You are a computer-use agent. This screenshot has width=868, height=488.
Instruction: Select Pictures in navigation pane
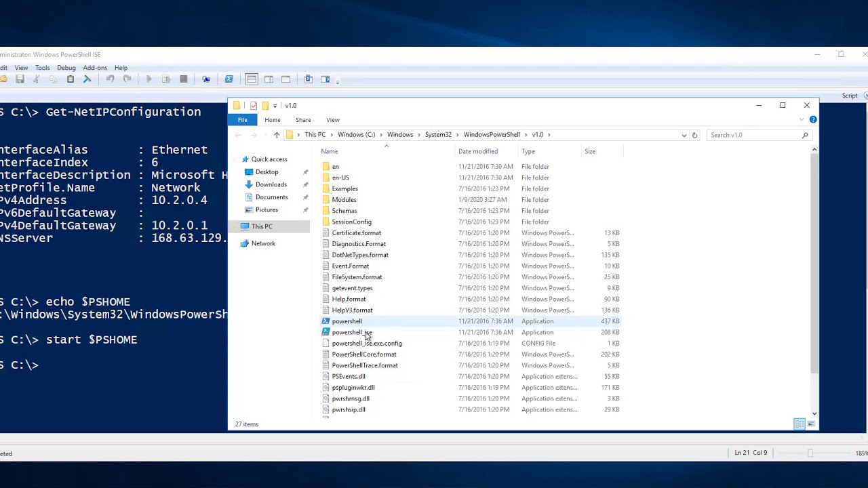click(267, 210)
